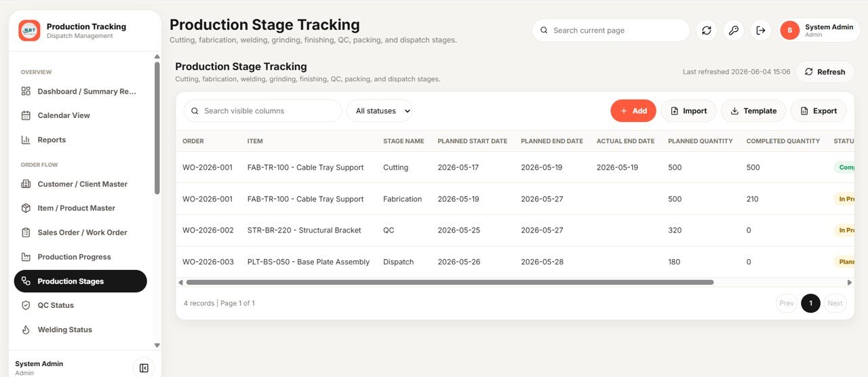Click the PLANNED START DATE column header
Viewport: 868px width, 377px height.
472,141
